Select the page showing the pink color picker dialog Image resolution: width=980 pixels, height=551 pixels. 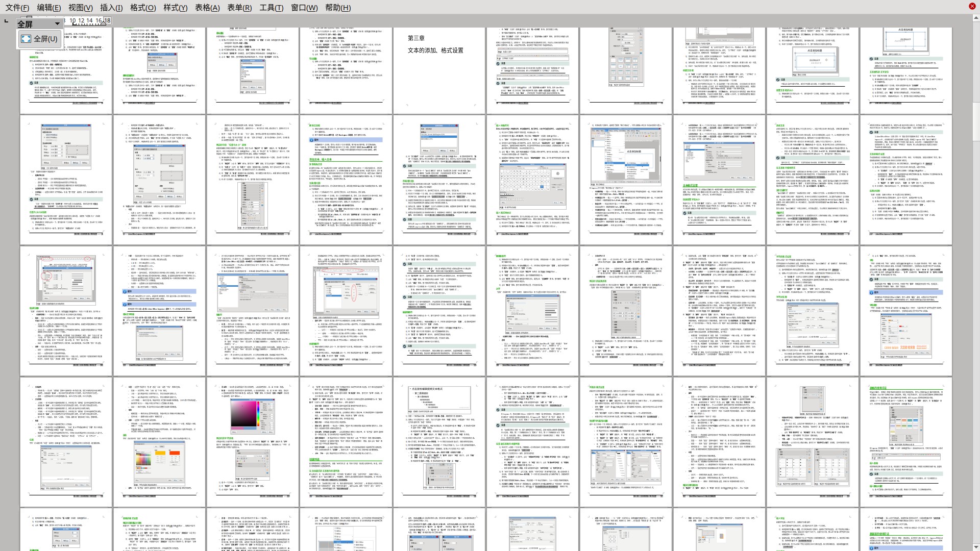pos(252,441)
